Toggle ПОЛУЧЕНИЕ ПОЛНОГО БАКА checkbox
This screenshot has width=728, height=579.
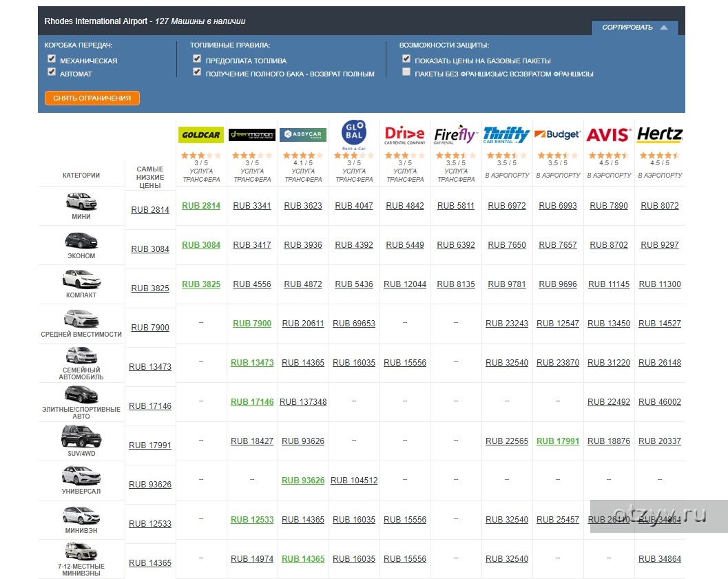coord(197,72)
